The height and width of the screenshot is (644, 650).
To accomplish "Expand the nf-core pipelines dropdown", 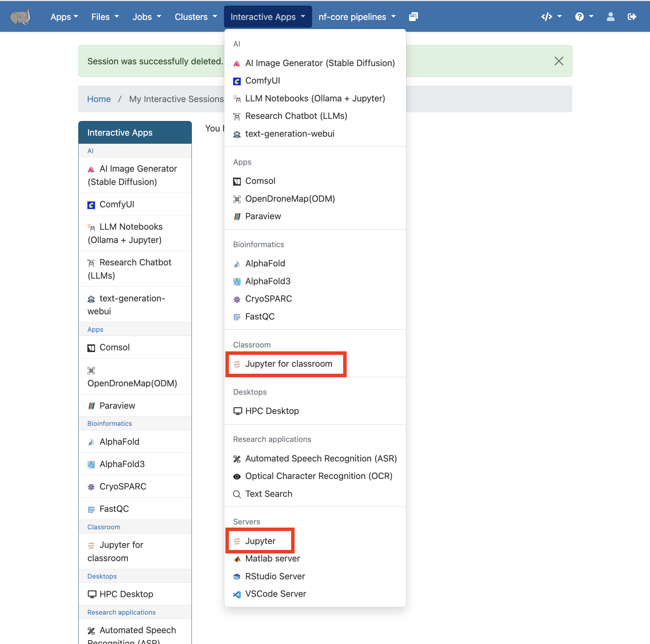I will (x=357, y=17).
